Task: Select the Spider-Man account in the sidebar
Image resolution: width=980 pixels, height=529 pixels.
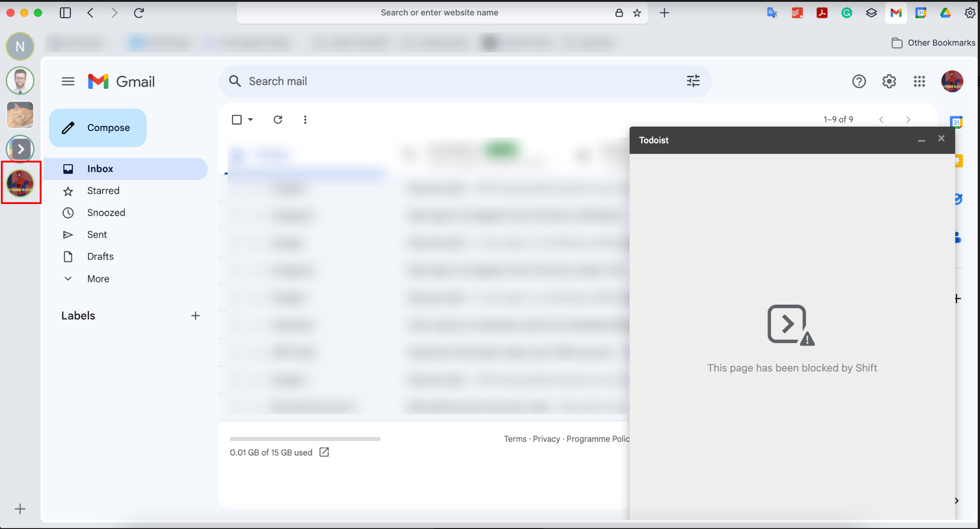Action: coord(20,183)
